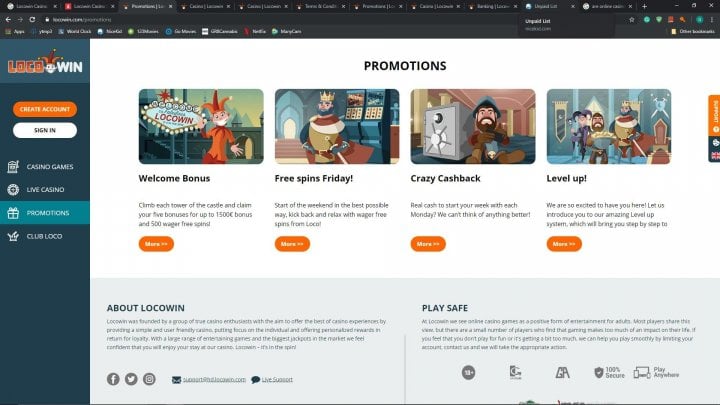Click the Casino Games slot machine icon

(13, 167)
